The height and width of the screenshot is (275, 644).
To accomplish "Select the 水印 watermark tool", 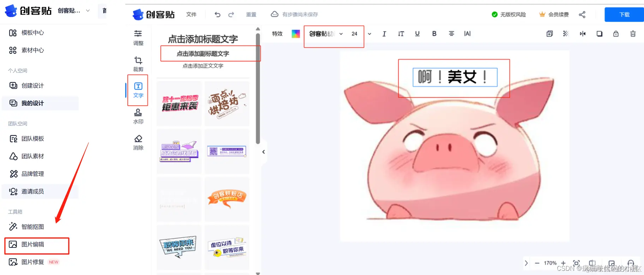I will click(138, 116).
